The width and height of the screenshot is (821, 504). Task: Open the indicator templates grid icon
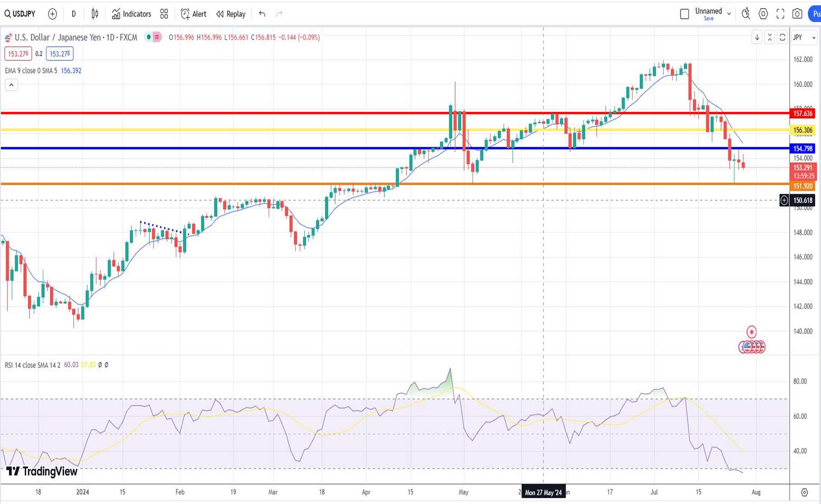[164, 14]
